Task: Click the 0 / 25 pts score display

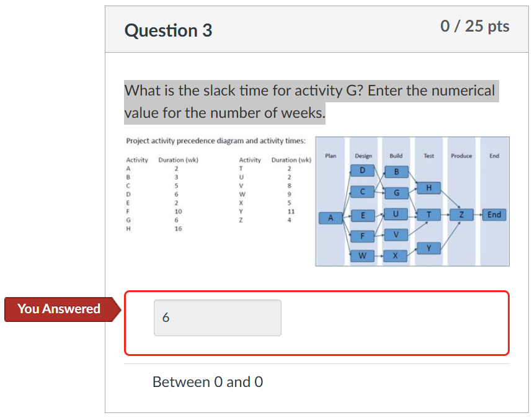Action: pos(475,27)
